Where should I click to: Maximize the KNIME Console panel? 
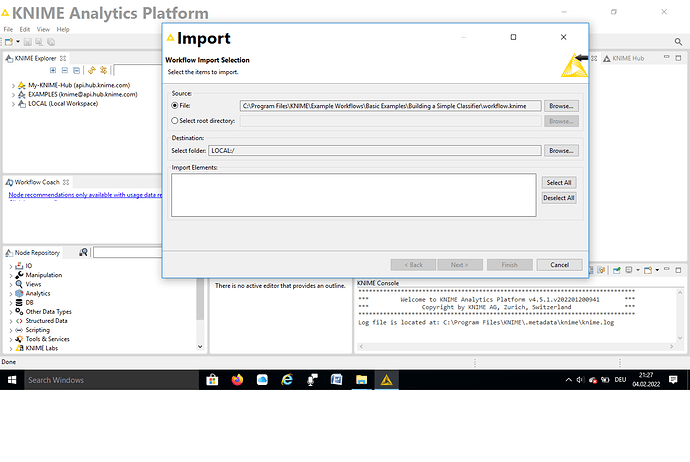(678, 270)
